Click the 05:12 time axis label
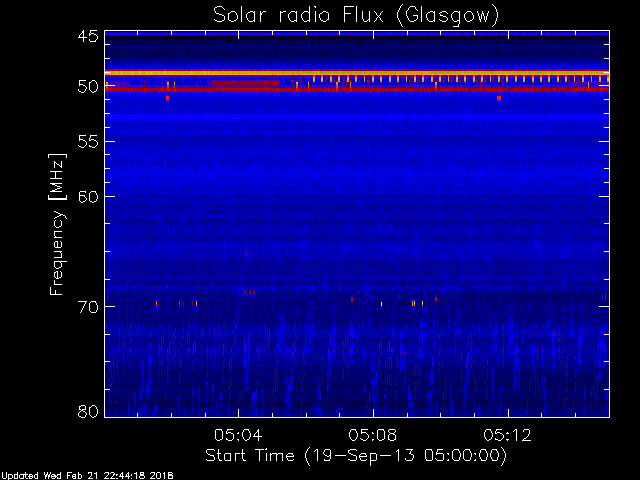This screenshot has width=640, height=480. click(x=507, y=435)
